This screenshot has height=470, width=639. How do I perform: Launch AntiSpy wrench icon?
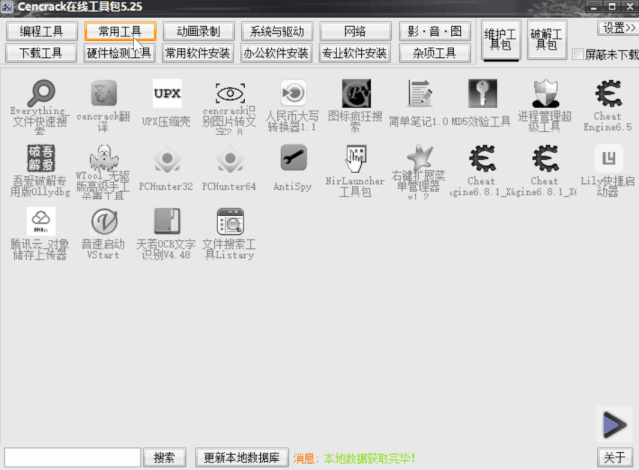(x=293, y=158)
